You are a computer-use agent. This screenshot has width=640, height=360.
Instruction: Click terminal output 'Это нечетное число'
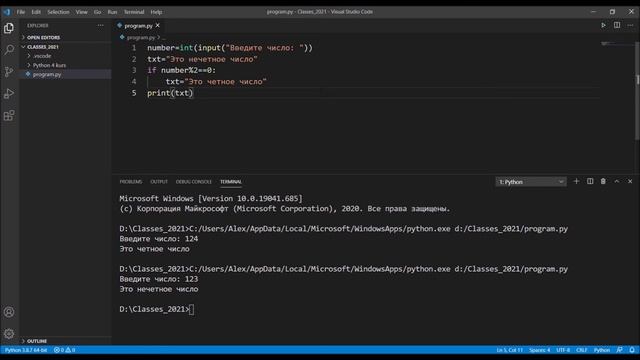(x=159, y=289)
